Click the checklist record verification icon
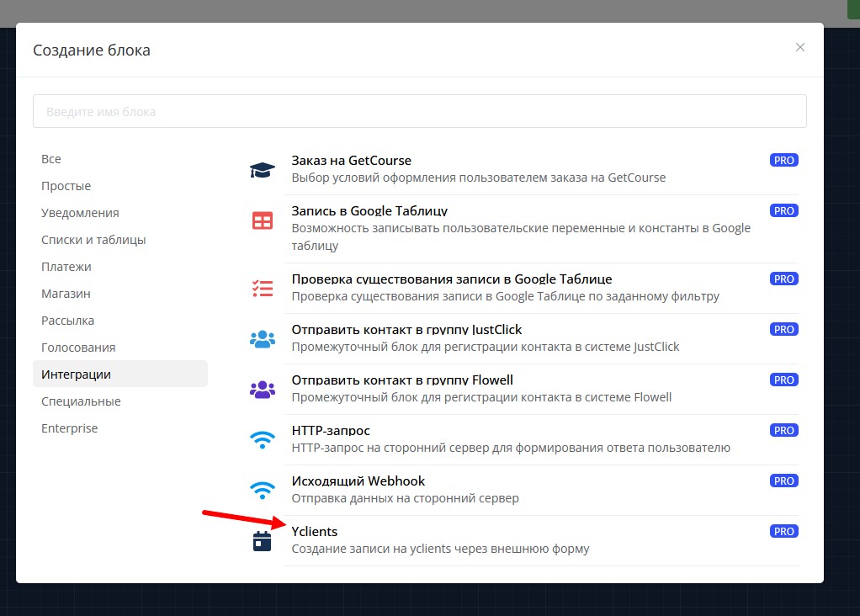The width and height of the screenshot is (860, 616). 263,288
